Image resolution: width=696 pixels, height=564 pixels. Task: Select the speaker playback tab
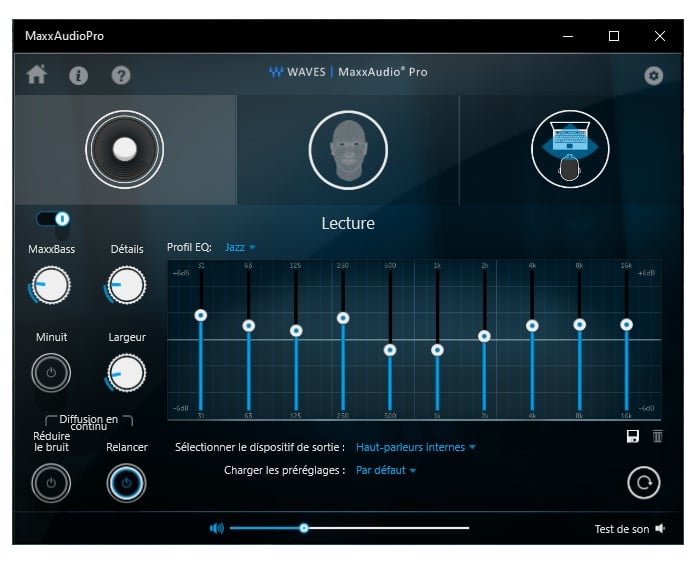(125, 150)
